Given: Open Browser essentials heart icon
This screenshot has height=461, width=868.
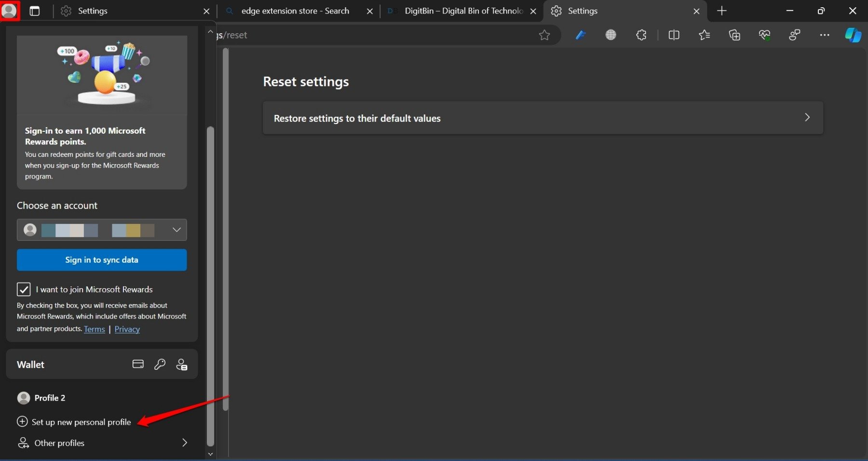Looking at the screenshot, I should (764, 35).
